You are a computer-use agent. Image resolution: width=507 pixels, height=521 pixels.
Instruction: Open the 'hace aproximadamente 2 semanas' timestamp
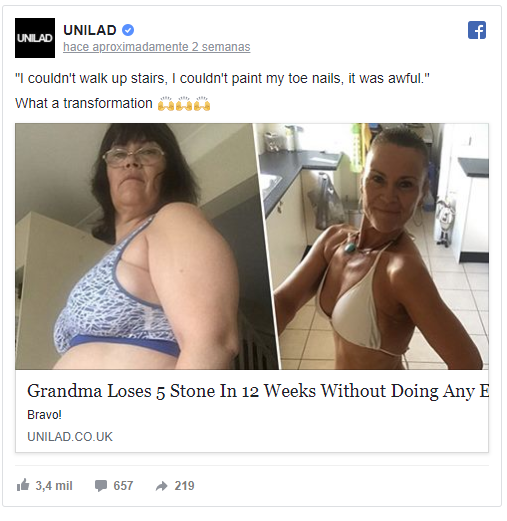pos(157,47)
